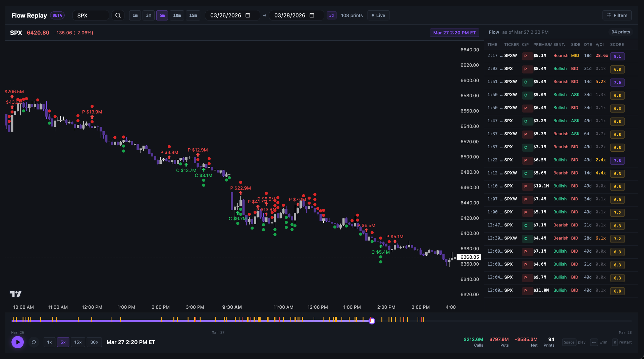Viewport: 644px width, 359px height.
Task: Click the restart replay icon
Action: 34,342
